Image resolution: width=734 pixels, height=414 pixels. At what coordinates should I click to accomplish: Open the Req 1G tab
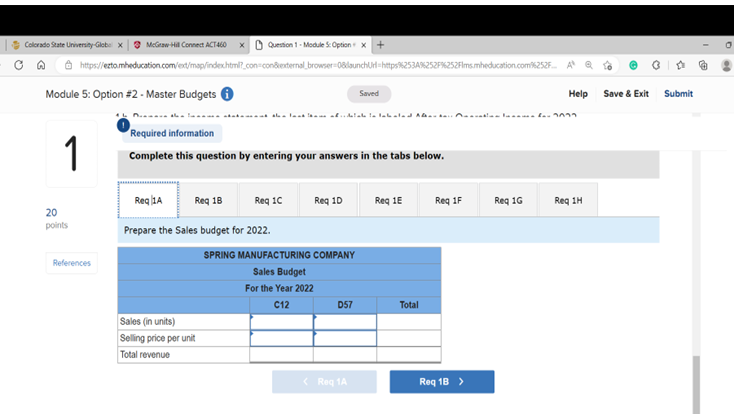(508, 200)
